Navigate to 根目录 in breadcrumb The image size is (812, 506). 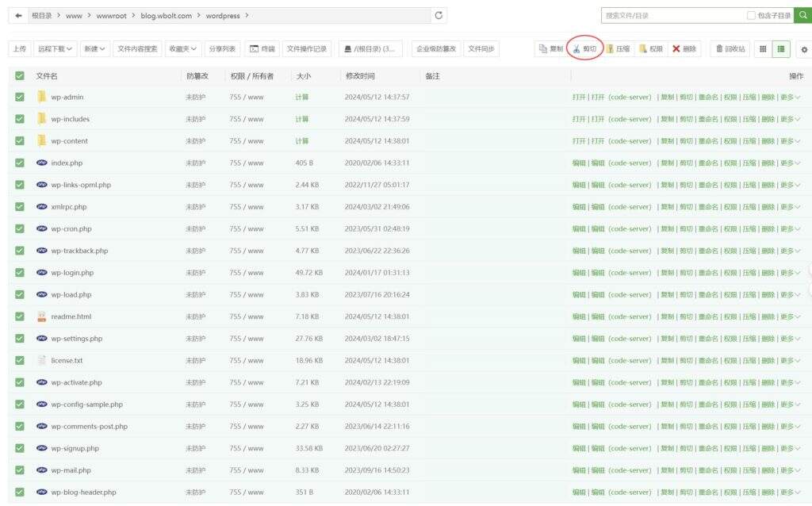(41, 16)
